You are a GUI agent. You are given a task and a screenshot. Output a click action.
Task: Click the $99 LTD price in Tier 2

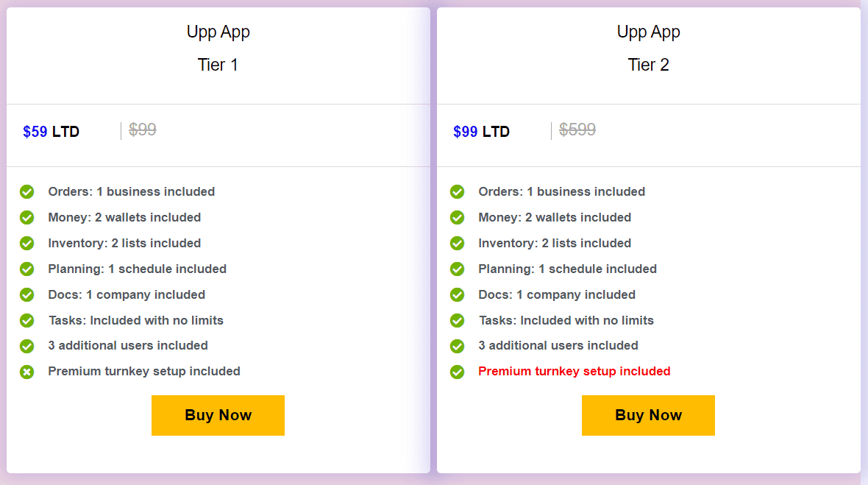(x=481, y=132)
